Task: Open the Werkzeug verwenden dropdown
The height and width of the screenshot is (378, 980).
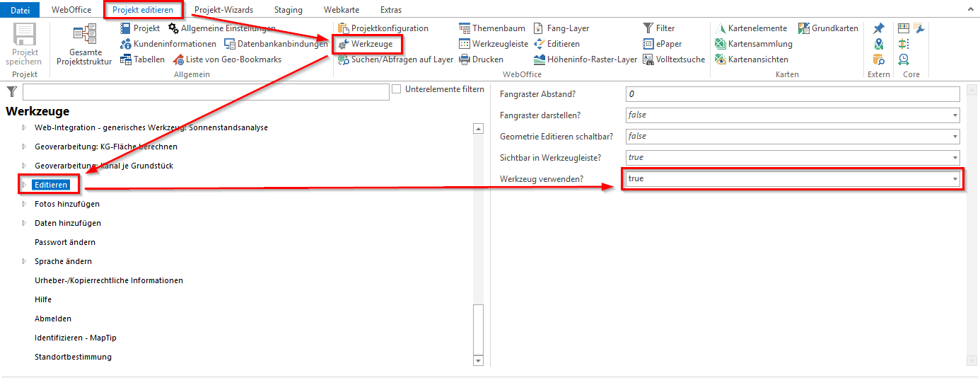Action: 955,179
